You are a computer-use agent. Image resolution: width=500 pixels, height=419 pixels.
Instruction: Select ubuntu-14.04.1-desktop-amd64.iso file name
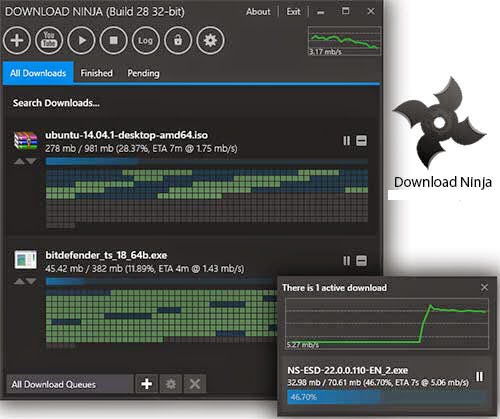coord(126,135)
